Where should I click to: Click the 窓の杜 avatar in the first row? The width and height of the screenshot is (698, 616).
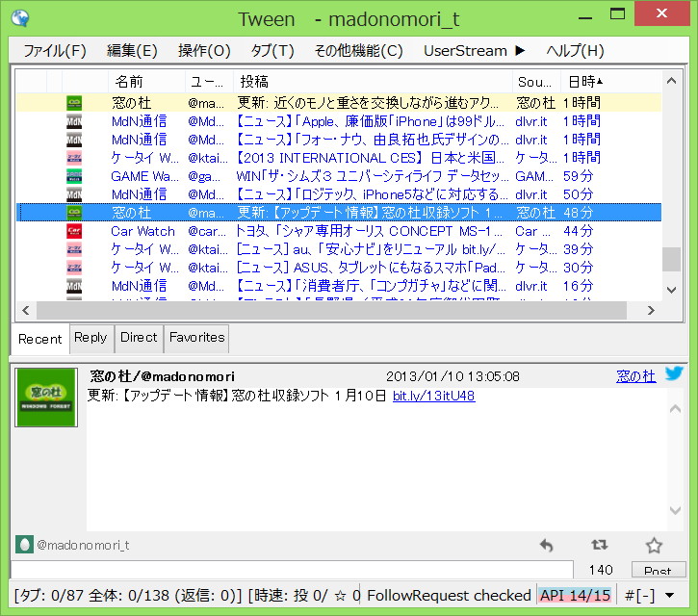coord(74,103)
